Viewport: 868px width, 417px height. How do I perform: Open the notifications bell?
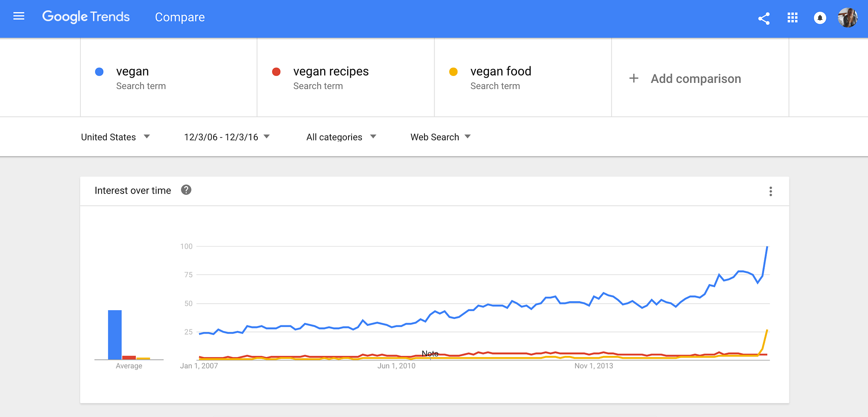[820, 18]
